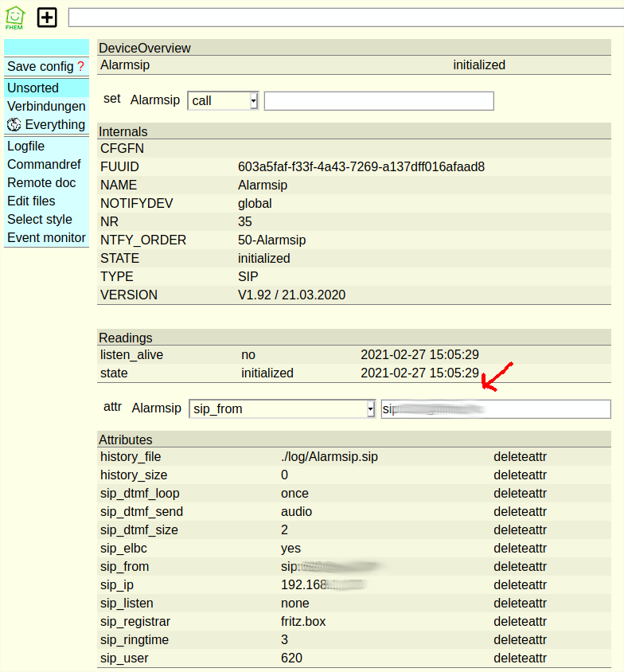Click the set Alarmsip value text field
This screenshot has width=624, height=672.
(379, 101)
